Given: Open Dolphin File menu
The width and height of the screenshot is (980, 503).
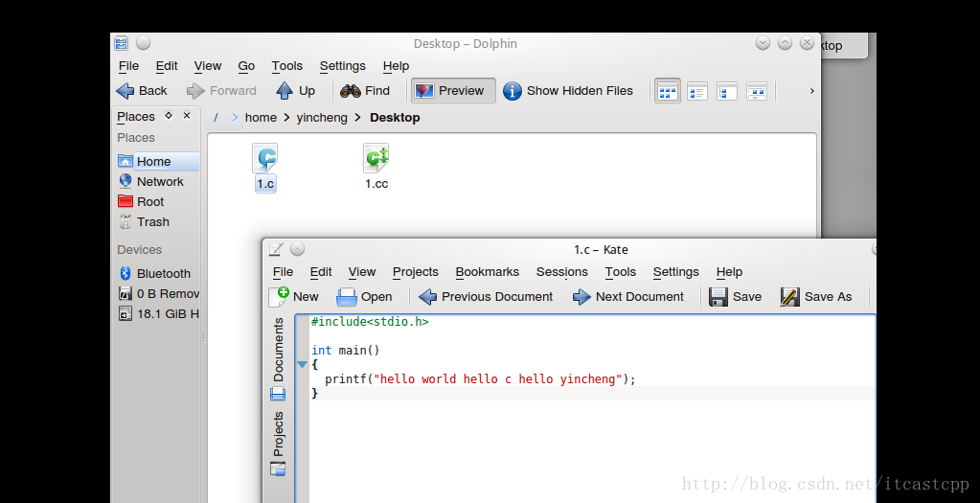Looking at the screenshot, I should pyautogui.click(x=128, y=65).
